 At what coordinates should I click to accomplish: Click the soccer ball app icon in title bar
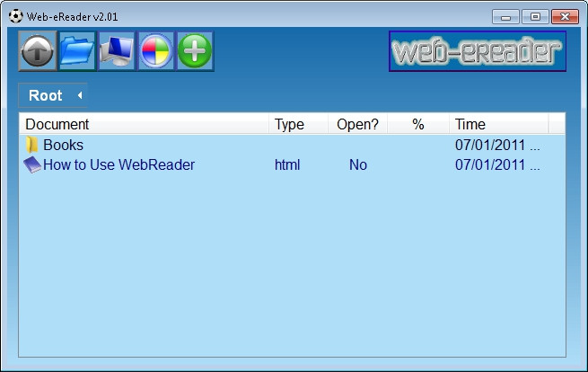[16, 16]
